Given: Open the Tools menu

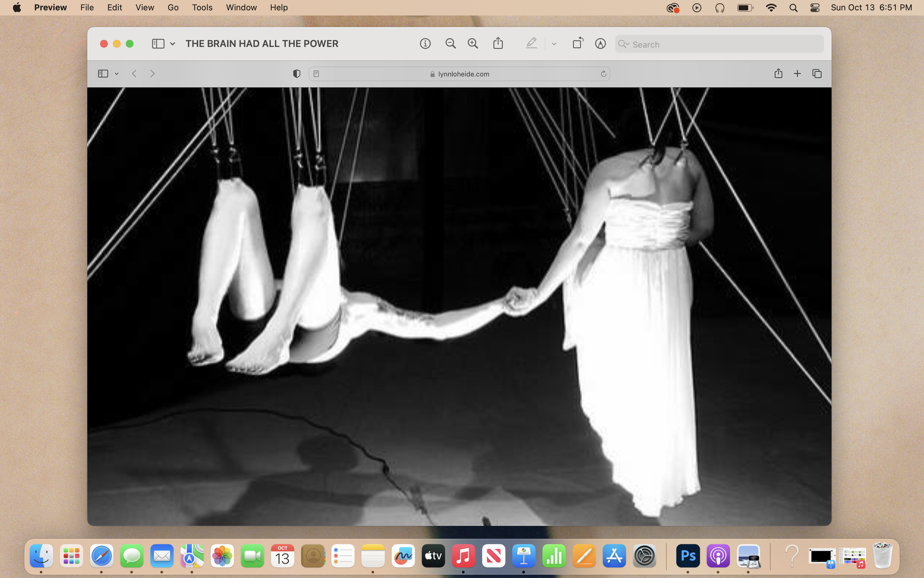Looking at the screenshot, I should (202, 8).
